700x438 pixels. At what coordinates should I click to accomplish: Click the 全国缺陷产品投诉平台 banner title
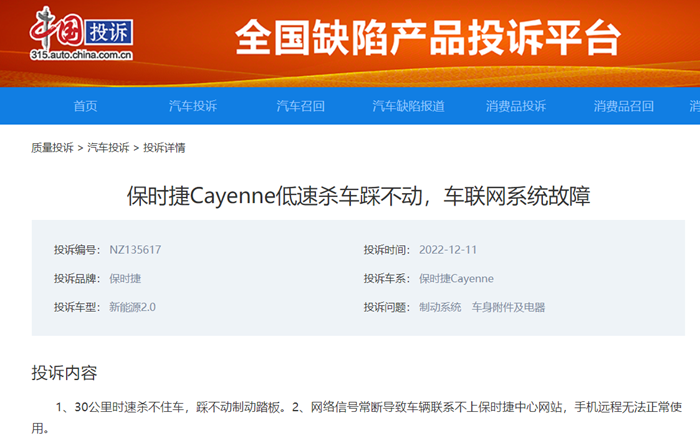428,37
